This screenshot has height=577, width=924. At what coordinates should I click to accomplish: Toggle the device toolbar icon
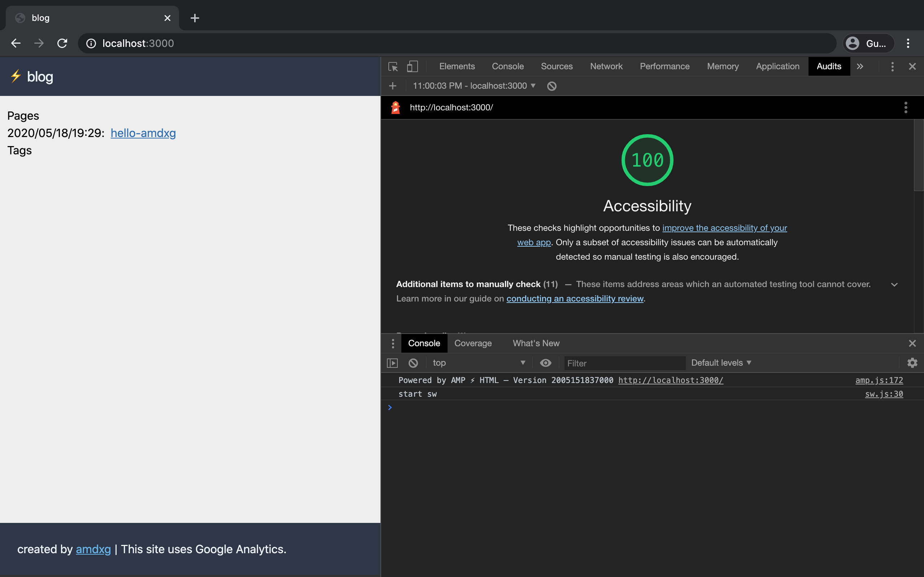(412, 66)
